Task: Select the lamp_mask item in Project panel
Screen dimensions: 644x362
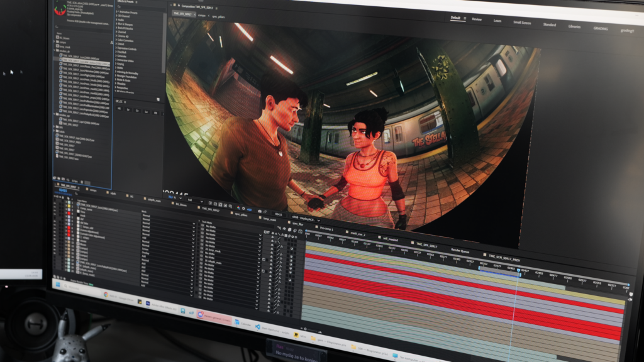Action: [65, 47]
